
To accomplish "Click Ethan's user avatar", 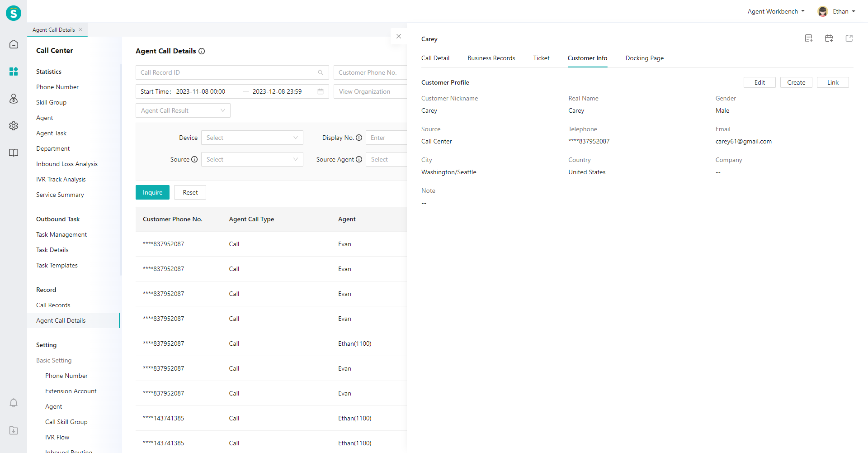I will pos(823,11).
